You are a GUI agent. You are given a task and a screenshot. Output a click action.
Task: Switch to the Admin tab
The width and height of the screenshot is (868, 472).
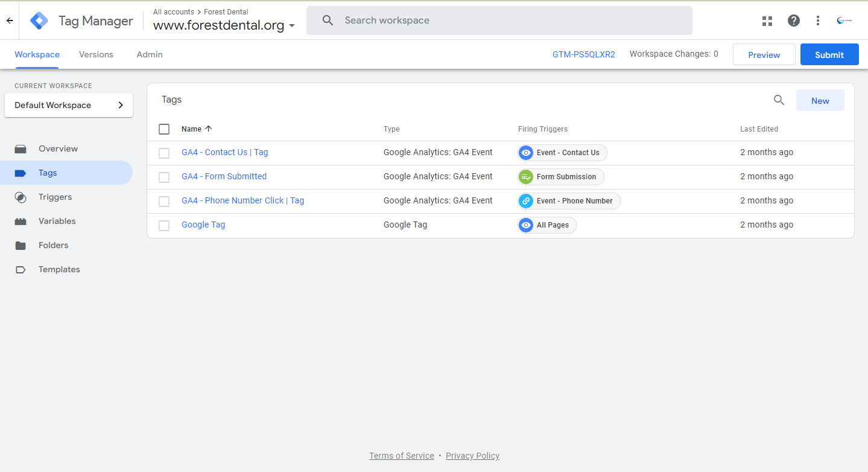point(150,54)
